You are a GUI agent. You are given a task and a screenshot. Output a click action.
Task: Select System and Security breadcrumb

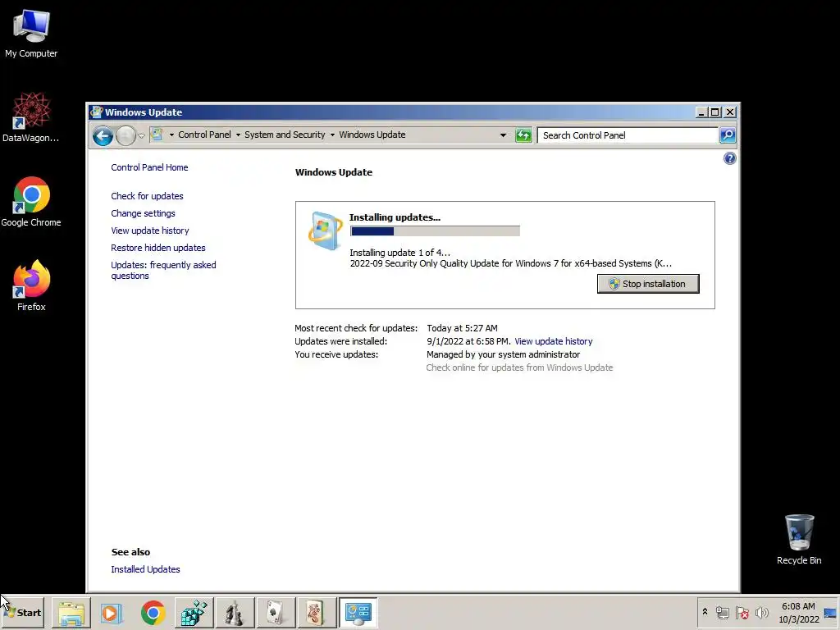click(x=285, y=135)
